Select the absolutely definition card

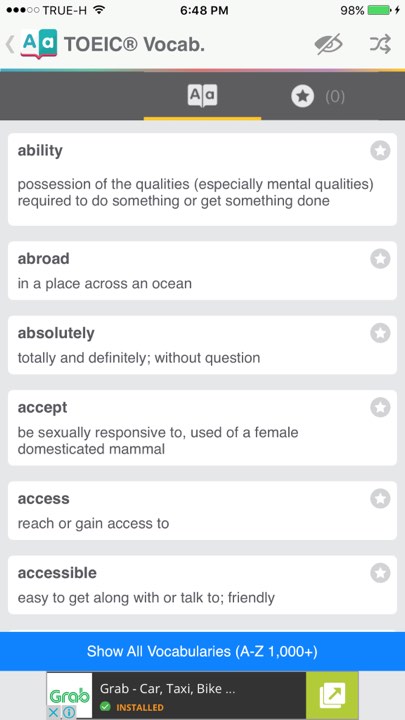[202, 345]
